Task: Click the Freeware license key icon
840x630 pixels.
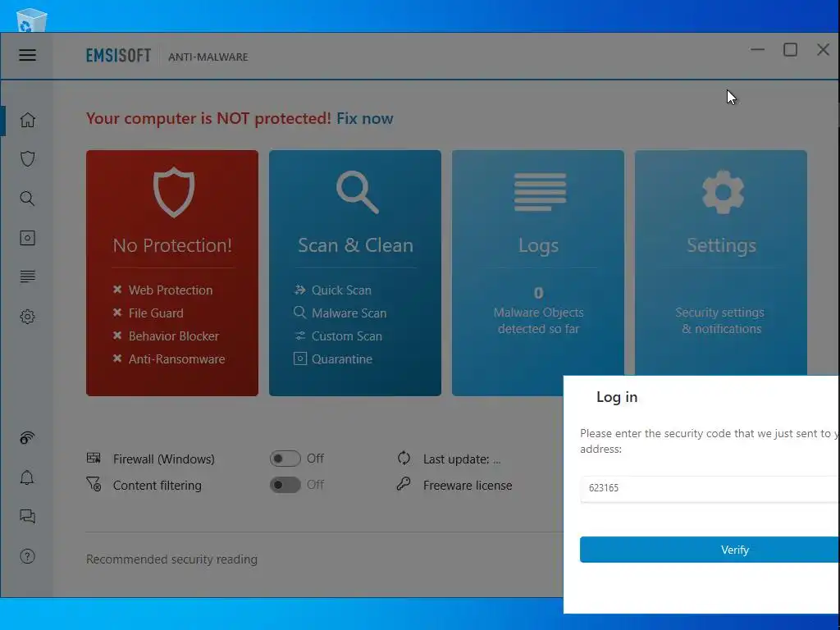Action: [404, 484]
